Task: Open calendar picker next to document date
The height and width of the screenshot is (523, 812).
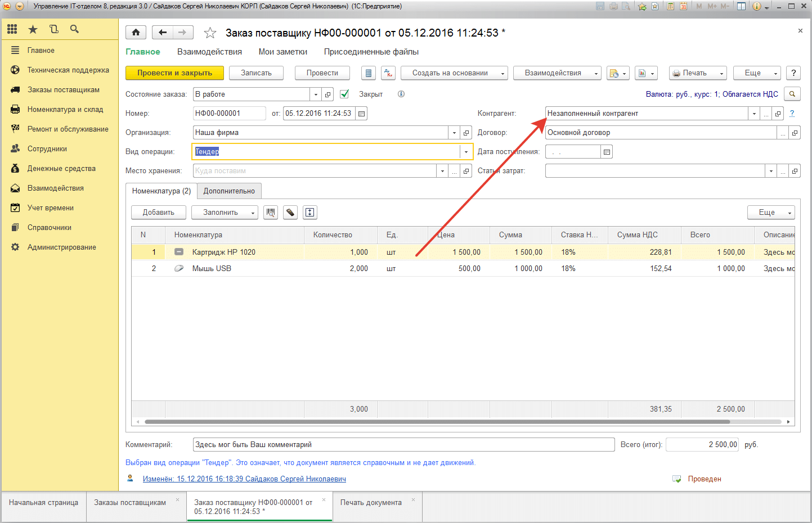Action: click(362, 114)
